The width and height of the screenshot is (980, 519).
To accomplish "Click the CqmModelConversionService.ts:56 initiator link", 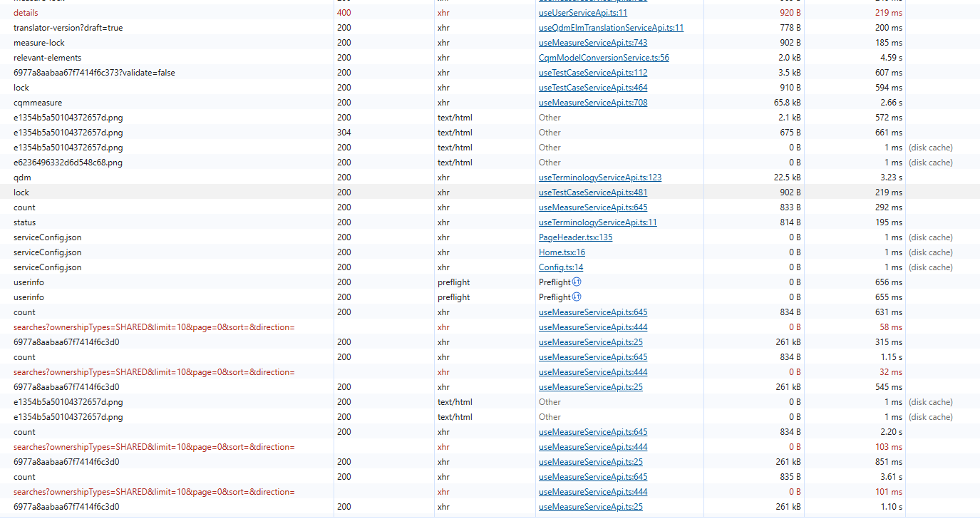I will pyautogui.click(x=604, y=58).
